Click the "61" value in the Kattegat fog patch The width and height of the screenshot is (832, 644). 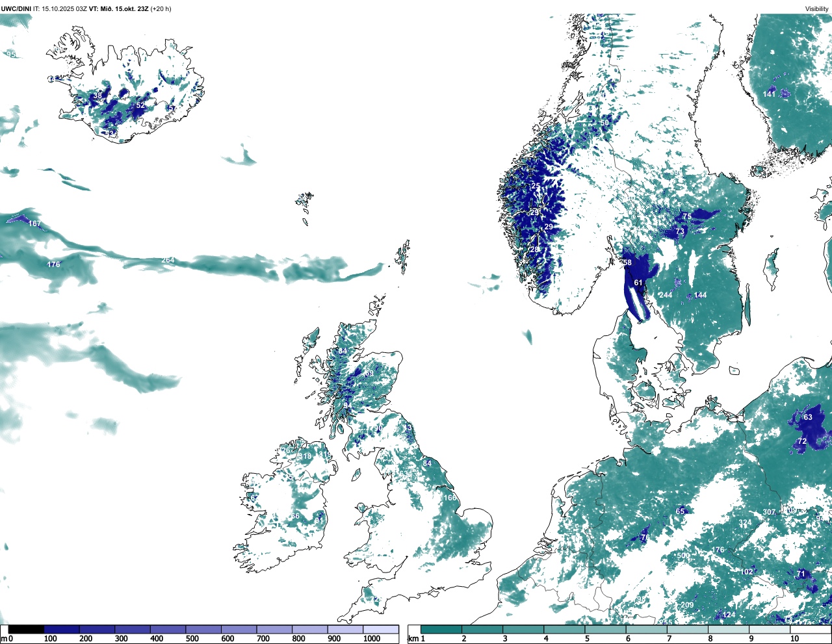tap(638, 283)
